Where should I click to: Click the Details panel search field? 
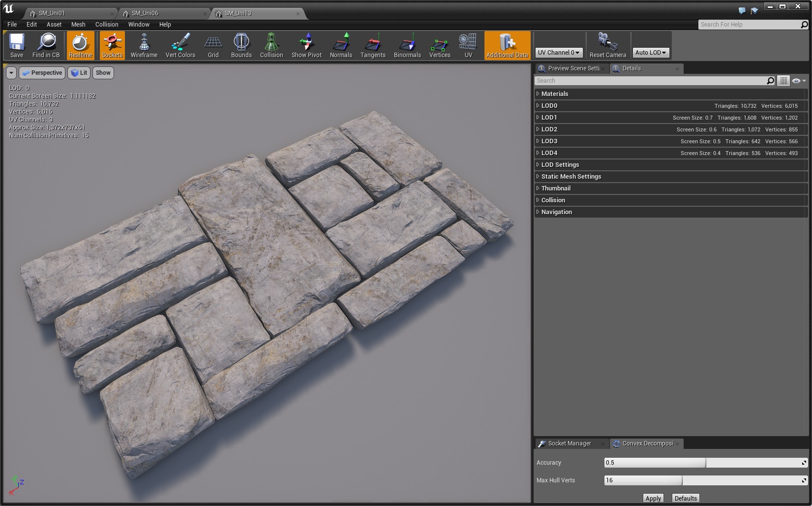650,81
